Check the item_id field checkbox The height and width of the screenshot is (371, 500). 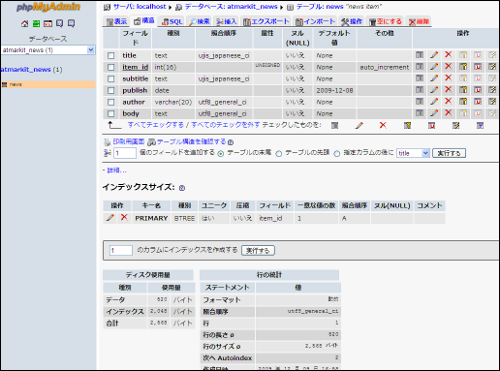tap(111, 67)
